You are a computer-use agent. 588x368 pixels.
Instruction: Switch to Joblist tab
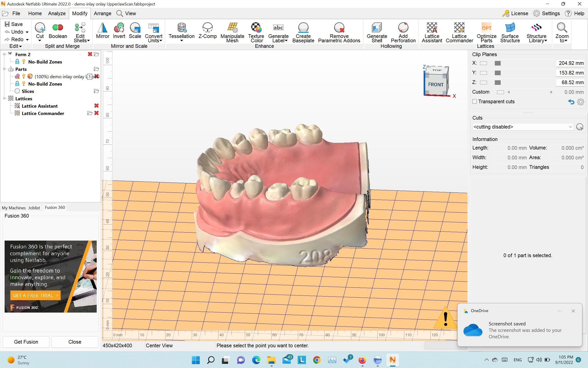tap(34, 208)
